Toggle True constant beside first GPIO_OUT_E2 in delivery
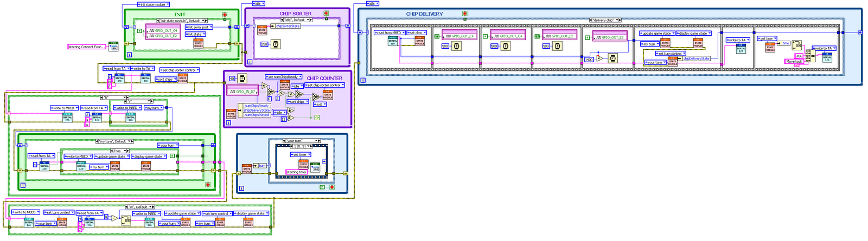This screenshot has height=241, width=868. tap(537, 36)
